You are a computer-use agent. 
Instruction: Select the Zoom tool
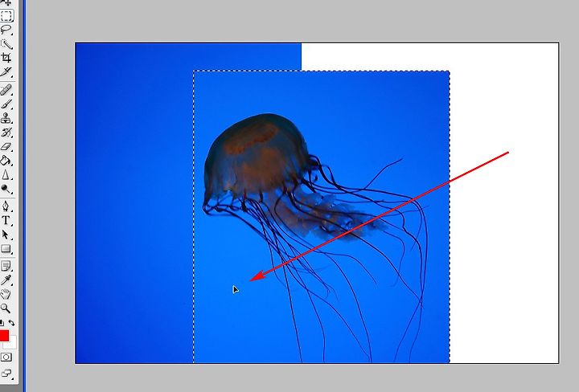(6, 308)
